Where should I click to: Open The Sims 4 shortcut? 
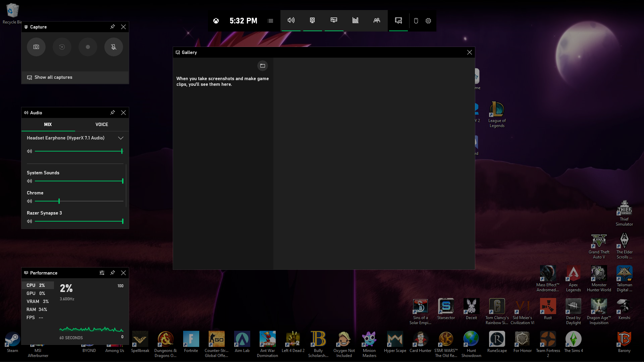point(573,342)
